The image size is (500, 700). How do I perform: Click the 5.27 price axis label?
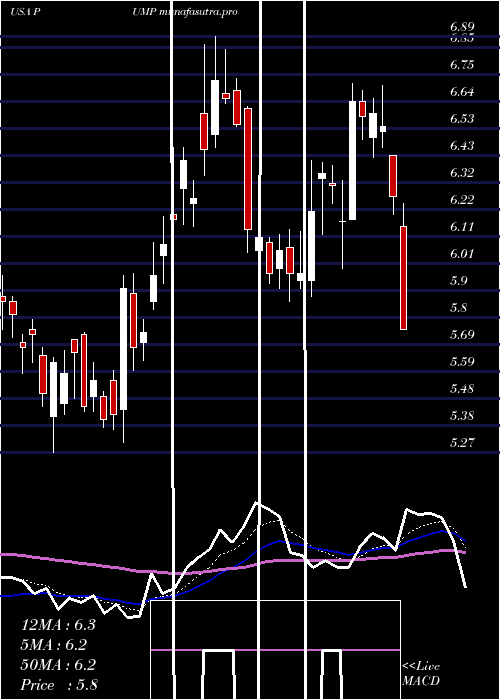click(x=462, y=442)
